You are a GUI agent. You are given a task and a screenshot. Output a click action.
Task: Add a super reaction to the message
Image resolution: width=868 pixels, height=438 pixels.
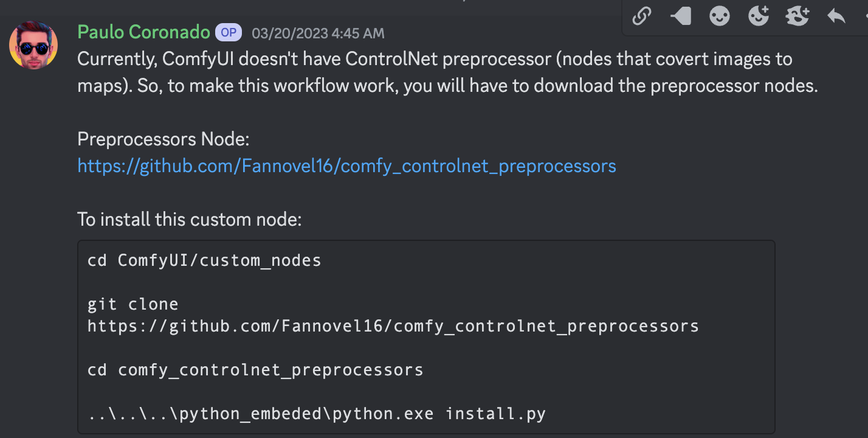[x=797, y=17]
